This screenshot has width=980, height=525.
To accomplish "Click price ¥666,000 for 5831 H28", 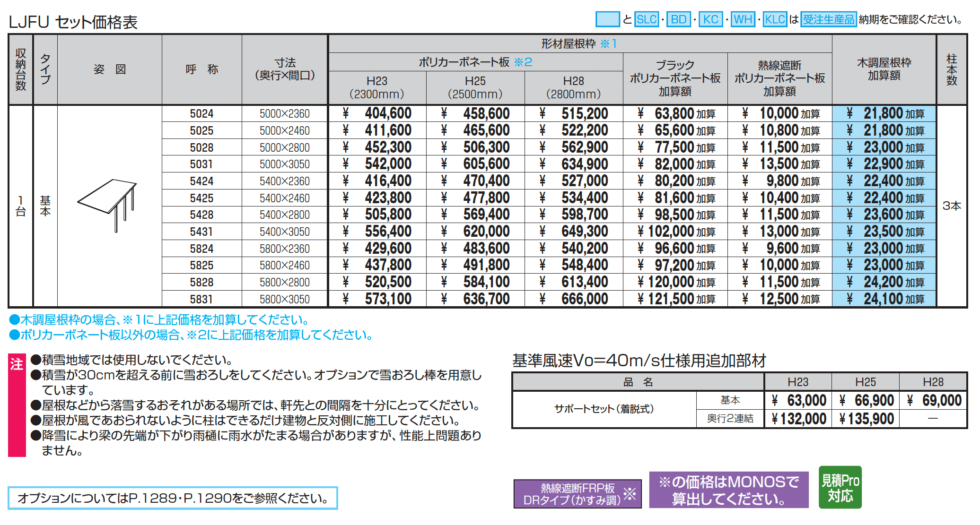I will [x=574, y=299].
